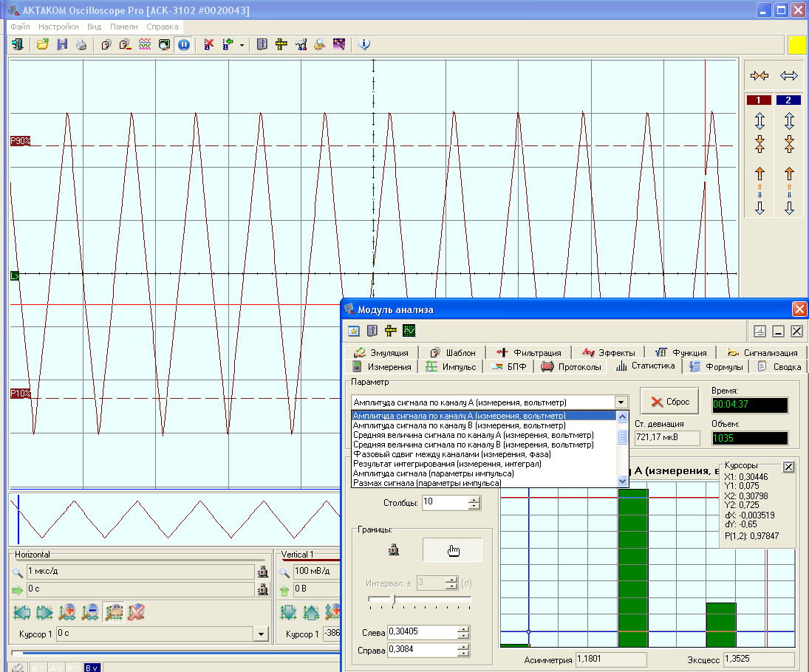Select channel 2 indicator in right panel
Screen dimensions: 809x672
tap(788, 100)
